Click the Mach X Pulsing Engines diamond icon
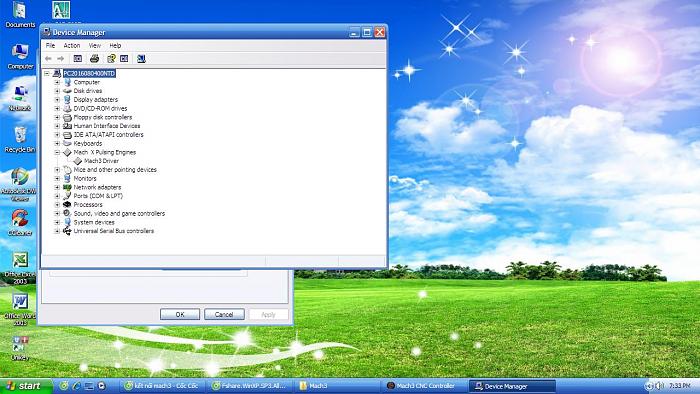Screen dimensions: 700x394 67,152
